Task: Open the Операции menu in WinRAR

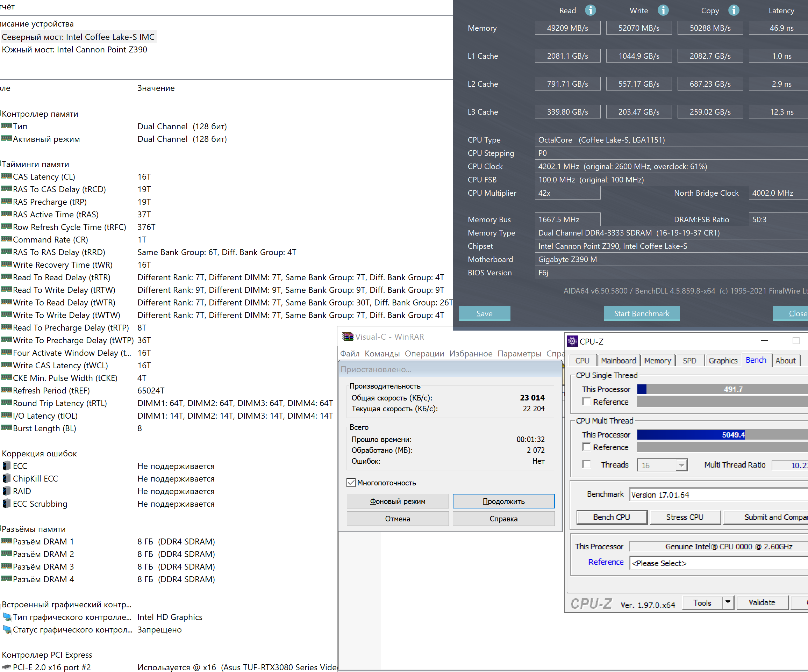Action: pyautogui.click(x=424, y=354)
